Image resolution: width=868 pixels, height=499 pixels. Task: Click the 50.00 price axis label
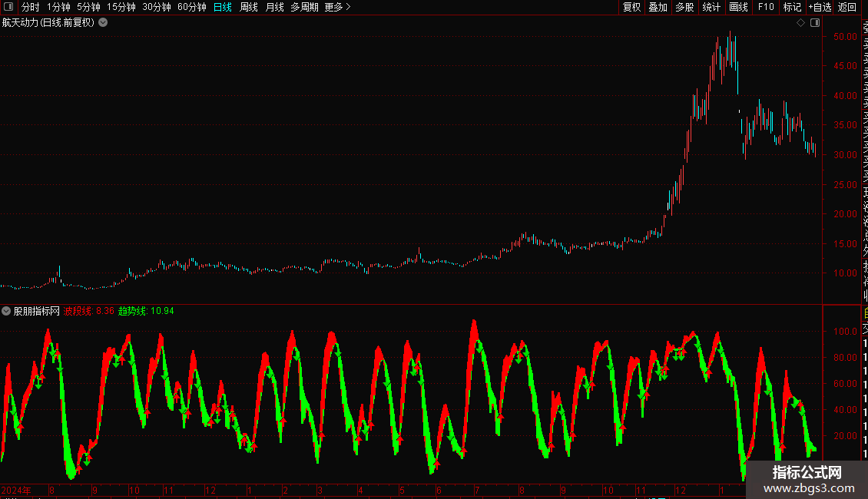pos(845,37)
